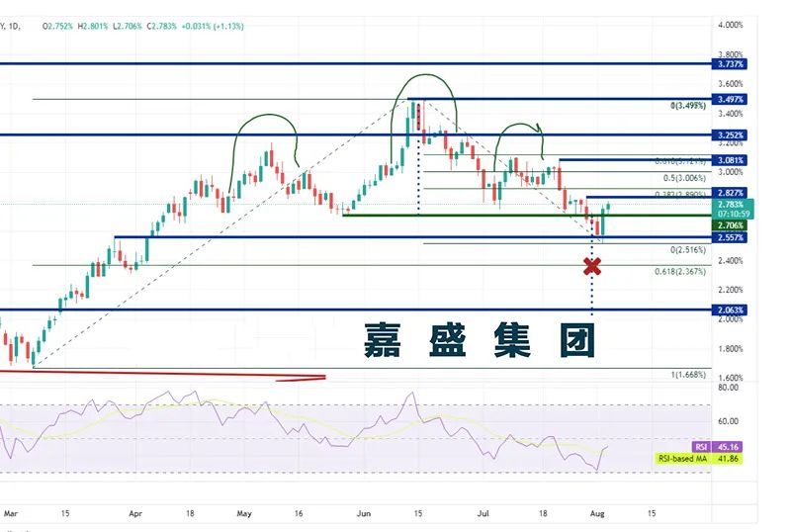Viewport: 791px width, 532px height.
Task: Click the Jun label on time axis
Action: point(364,514)
